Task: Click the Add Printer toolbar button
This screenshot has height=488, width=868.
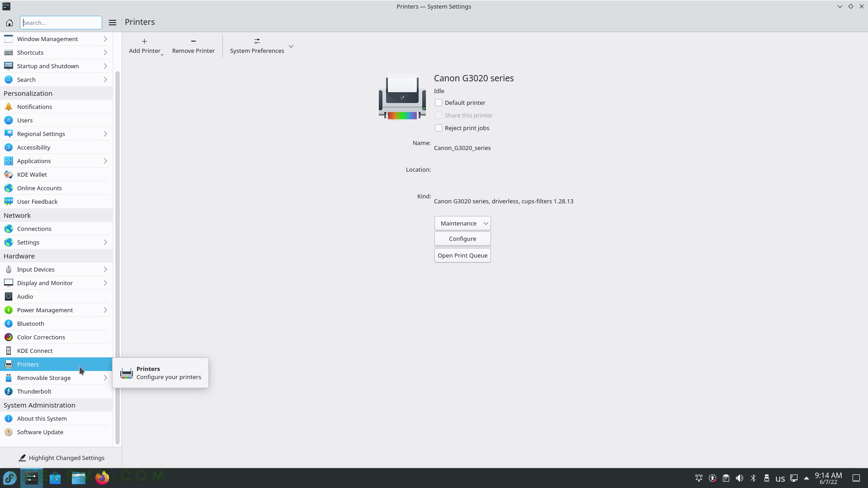Action: [145, 46]
